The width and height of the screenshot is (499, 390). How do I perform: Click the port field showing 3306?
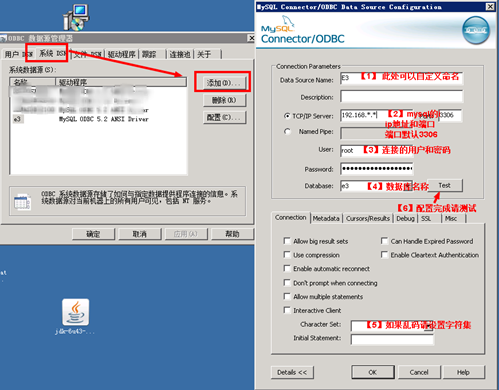(450, 115)
